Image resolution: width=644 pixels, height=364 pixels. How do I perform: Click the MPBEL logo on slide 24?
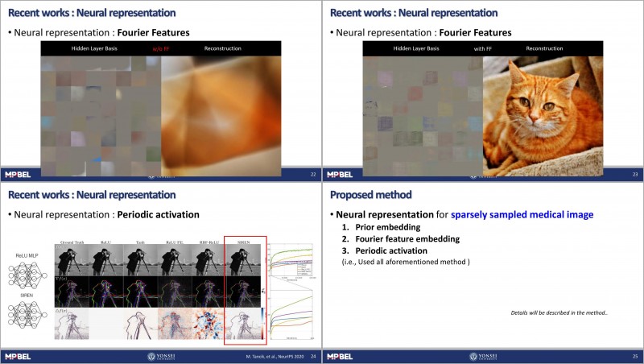click(x=18, y=357)
